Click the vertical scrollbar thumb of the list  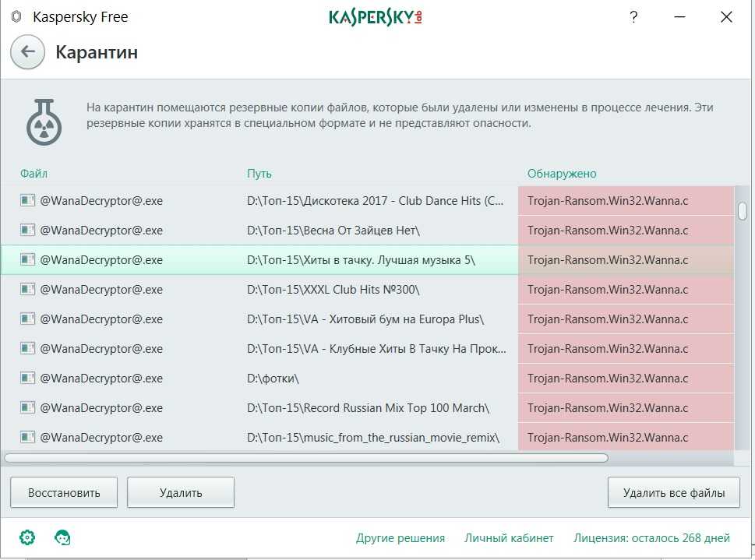tap(743, 210)
